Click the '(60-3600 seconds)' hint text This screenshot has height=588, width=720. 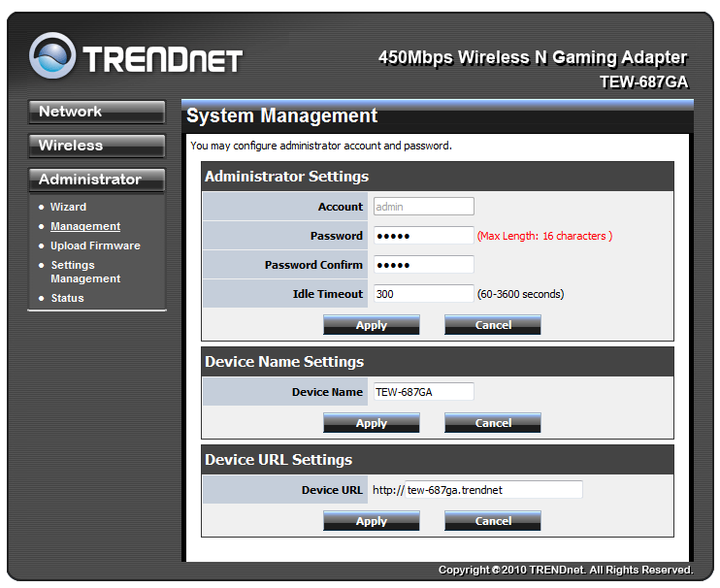click(520, 294)
